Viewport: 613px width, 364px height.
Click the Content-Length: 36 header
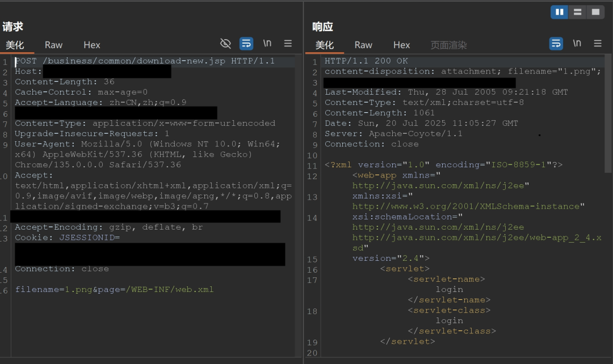tap(65, 82)
